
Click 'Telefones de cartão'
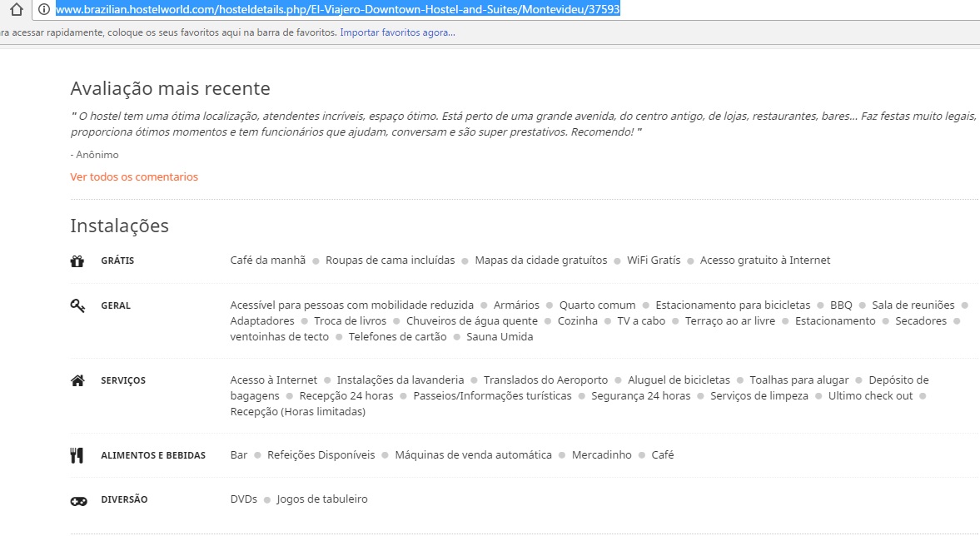pos(397,336)
